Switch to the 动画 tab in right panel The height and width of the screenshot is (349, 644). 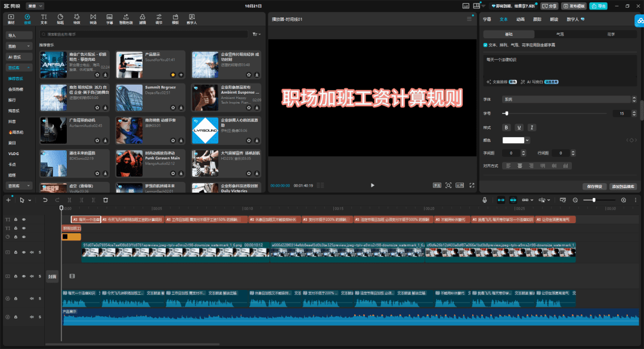(521, 19)
